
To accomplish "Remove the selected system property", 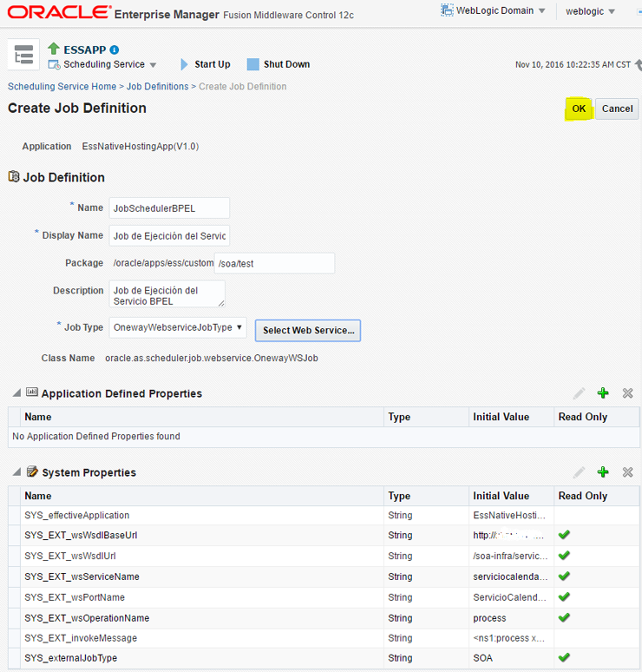I will pos(627,472).
